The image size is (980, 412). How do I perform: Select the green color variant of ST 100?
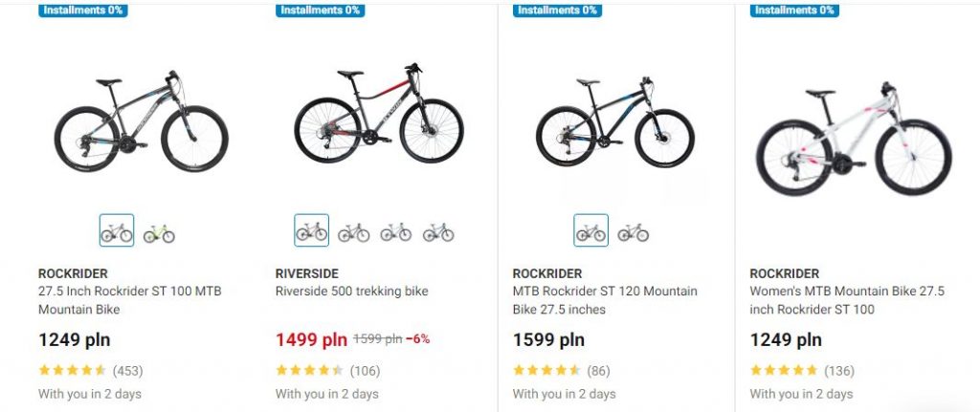tap(159, 232)
